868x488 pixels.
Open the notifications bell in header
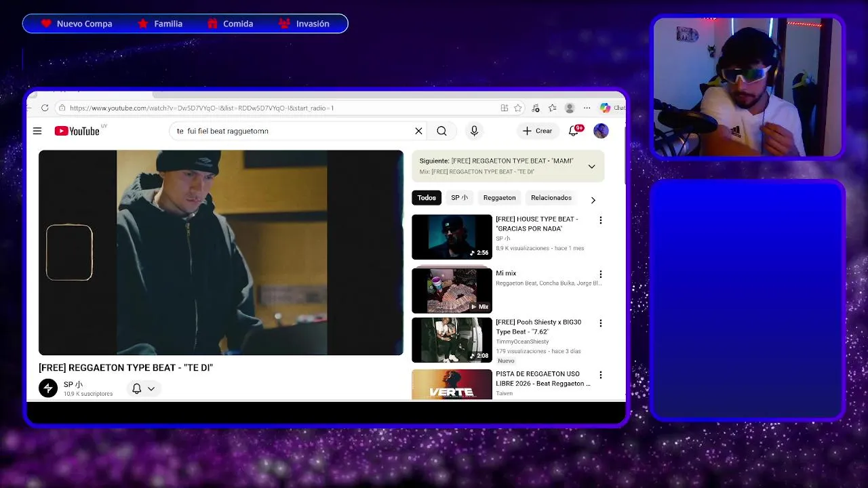point(574,131)
